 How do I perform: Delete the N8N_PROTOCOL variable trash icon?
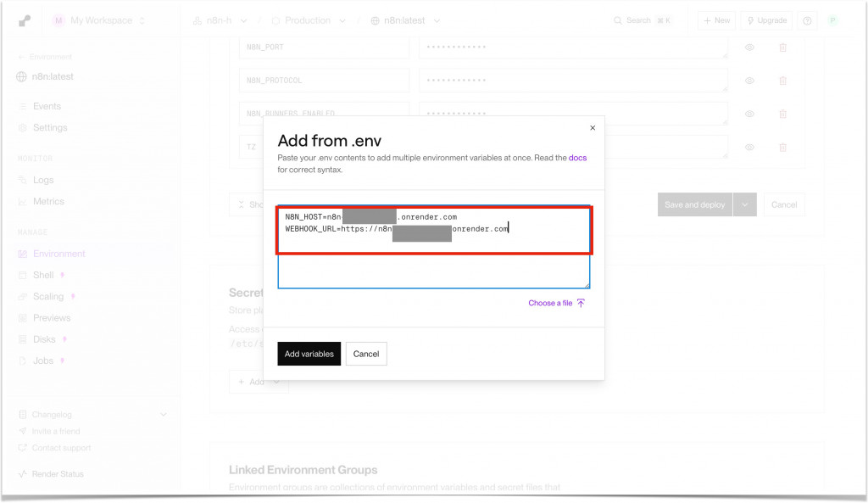[782, 81]
